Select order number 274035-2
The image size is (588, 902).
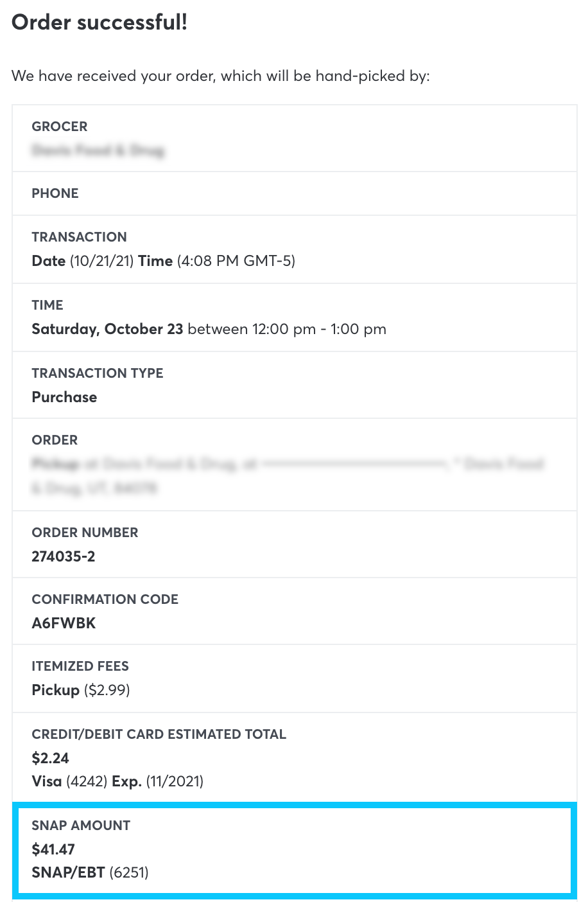coord(64,557)
